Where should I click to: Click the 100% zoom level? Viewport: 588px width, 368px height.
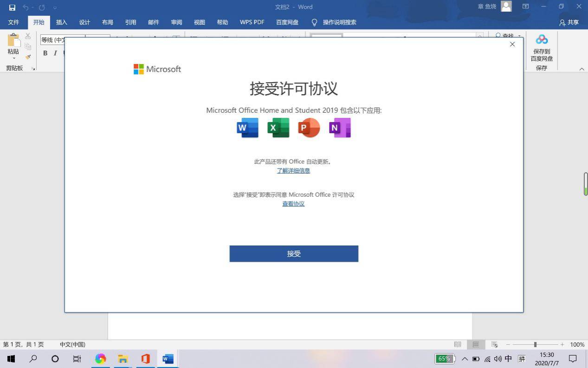pyautogui.click(x=577, y=344)
